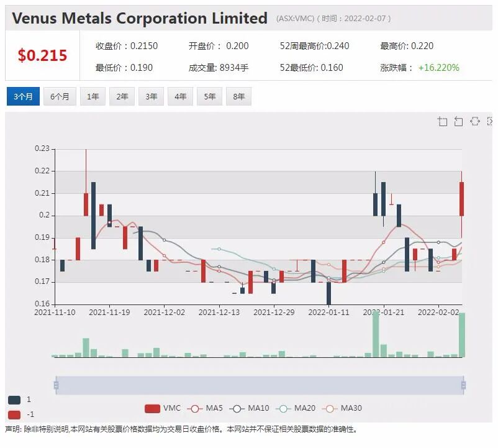Click the data zoom slider track
This screenshot has height=448, width=498.
pos(260,385)
